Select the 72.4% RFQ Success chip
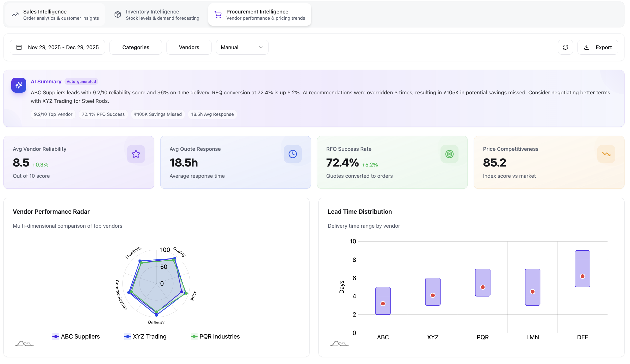 (x=103, y=114)
